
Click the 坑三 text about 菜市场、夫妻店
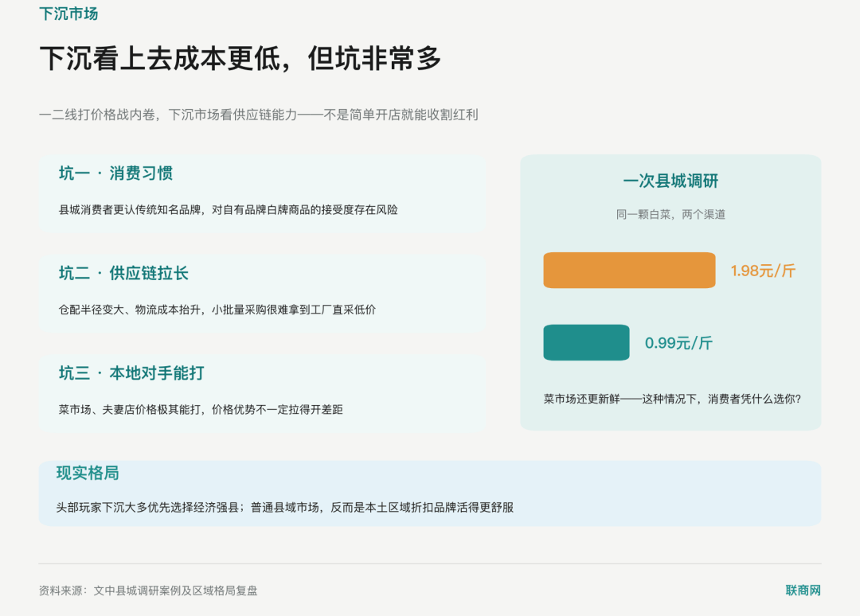click(x=201, y=409)
